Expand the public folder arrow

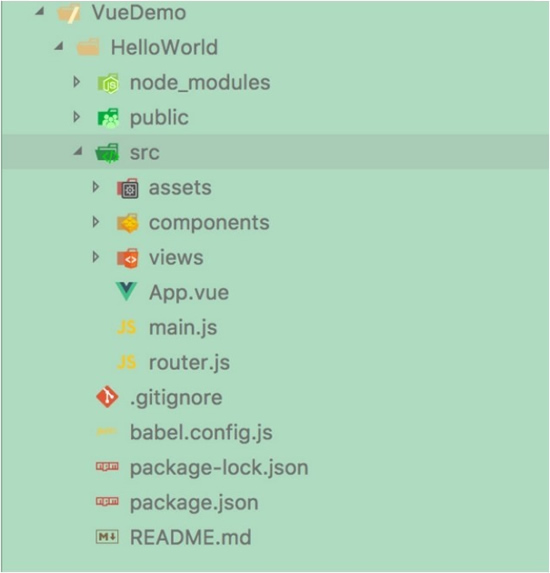(77, 117)
